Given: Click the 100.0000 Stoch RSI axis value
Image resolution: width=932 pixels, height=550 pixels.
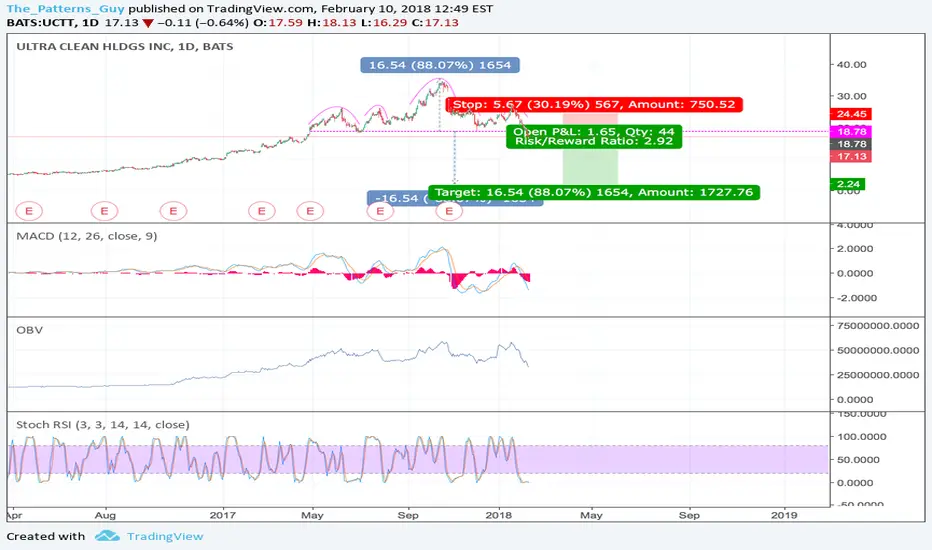Looking at the screenshot, I should tap(862, 436).
